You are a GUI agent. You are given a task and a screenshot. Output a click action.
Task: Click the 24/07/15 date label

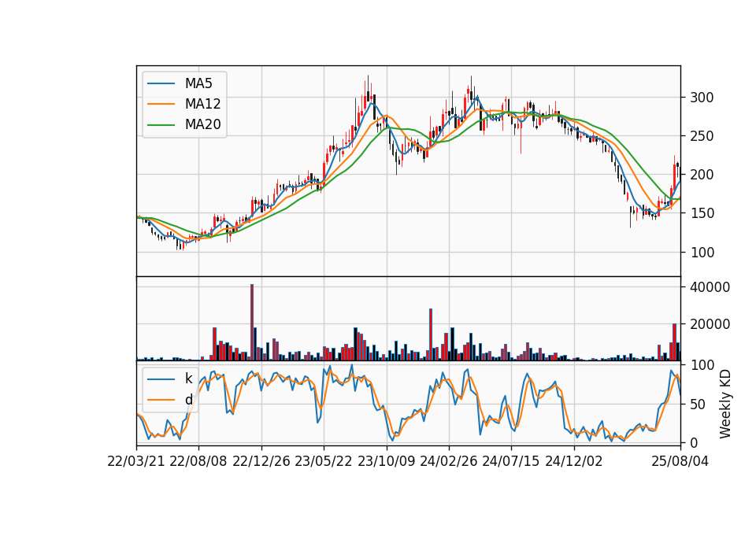pyautogui.click(x=511, y=462)
